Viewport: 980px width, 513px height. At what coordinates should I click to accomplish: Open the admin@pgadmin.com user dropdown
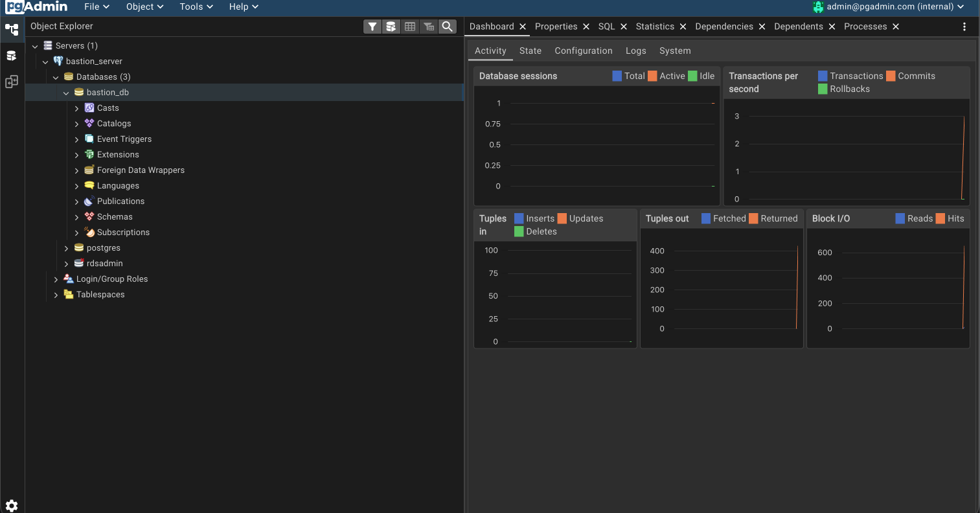tap(889, 6)
